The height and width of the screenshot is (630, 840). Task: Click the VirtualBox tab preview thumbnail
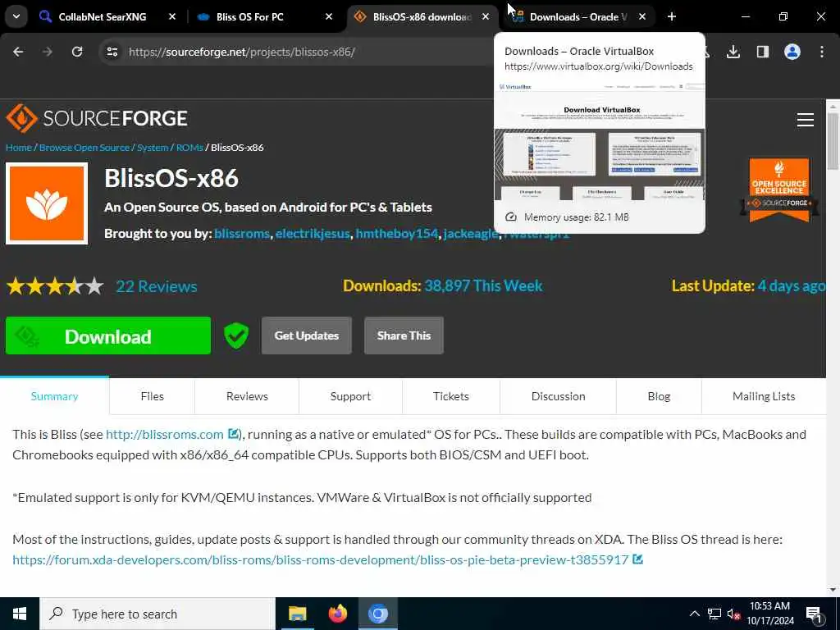point(600,142)
